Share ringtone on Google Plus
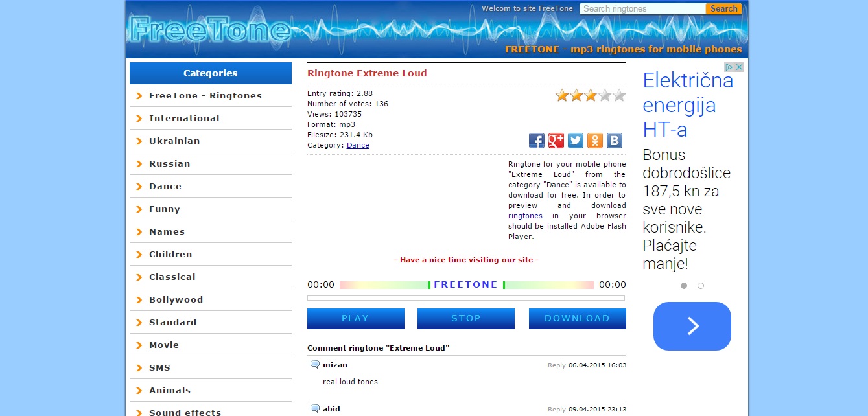 [x=556, y=141]
